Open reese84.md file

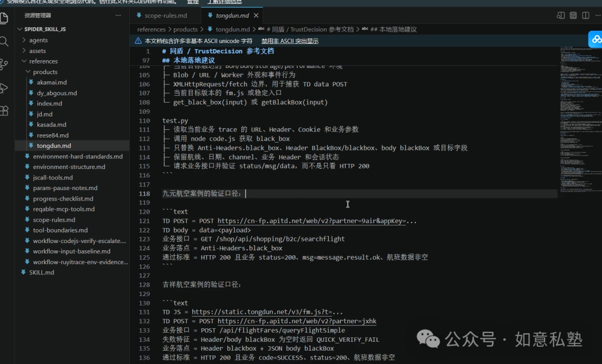pos(52,135)
